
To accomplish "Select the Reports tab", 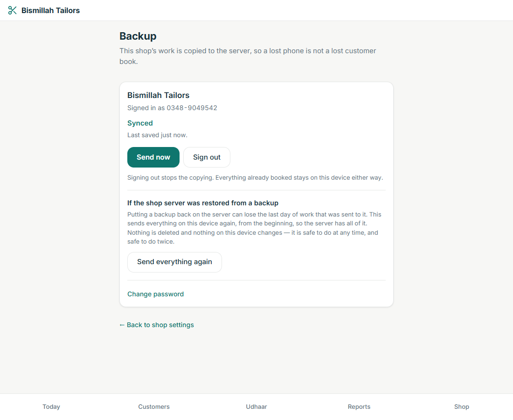I will coord(359,406).
